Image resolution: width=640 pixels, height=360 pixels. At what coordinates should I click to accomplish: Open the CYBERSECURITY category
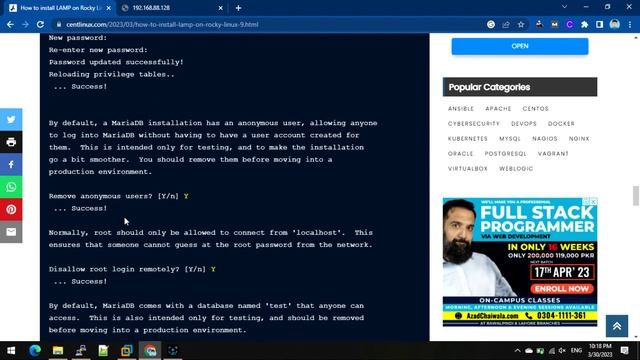(x=474, y=124)
